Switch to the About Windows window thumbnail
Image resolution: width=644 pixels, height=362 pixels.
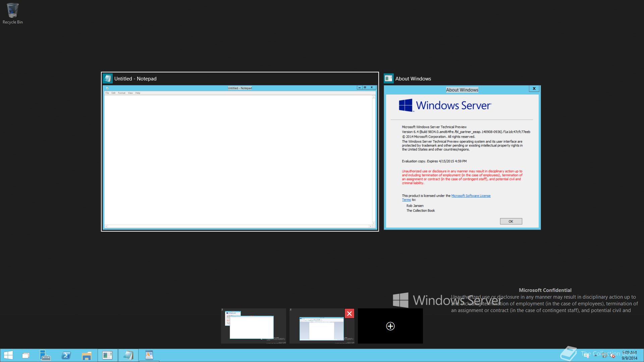[x=462, y=152]
